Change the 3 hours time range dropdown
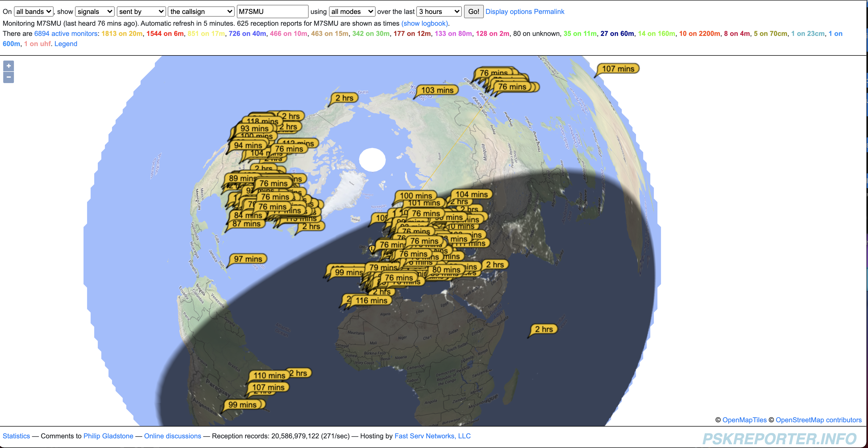This screenshot has width=868, height=448. pos(439,12)
